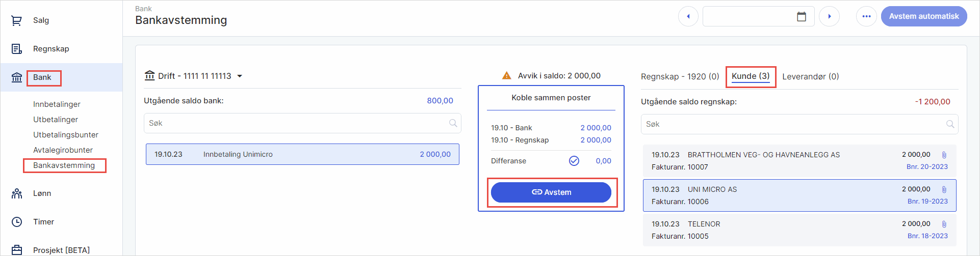
Task: Open the three-dot more options menu
Action: click(866, 17)
